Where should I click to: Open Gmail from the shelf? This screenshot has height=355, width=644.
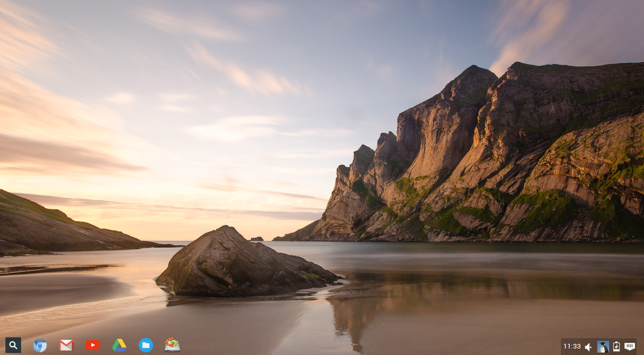(x=66, y=345)
